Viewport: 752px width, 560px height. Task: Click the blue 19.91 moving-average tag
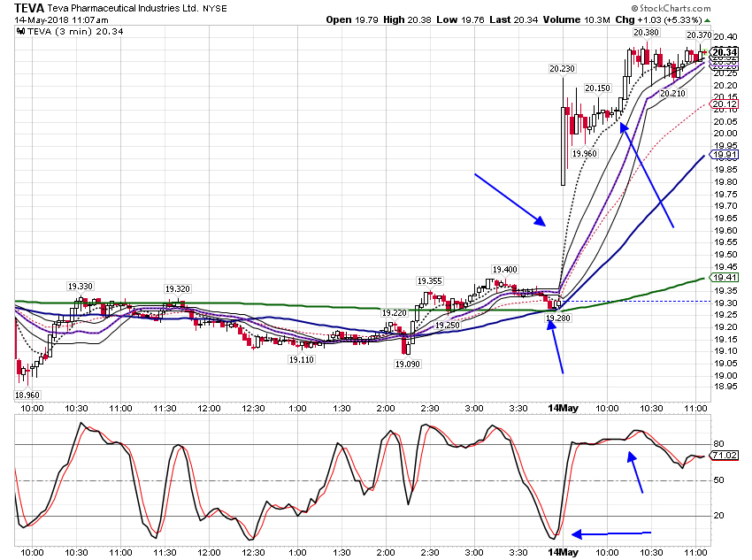725,155
